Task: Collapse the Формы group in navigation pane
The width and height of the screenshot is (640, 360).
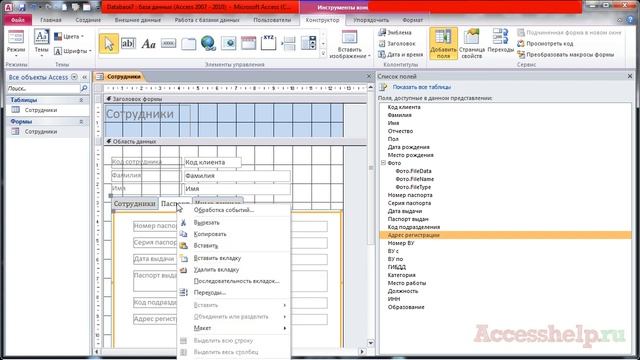Action: 81,122
